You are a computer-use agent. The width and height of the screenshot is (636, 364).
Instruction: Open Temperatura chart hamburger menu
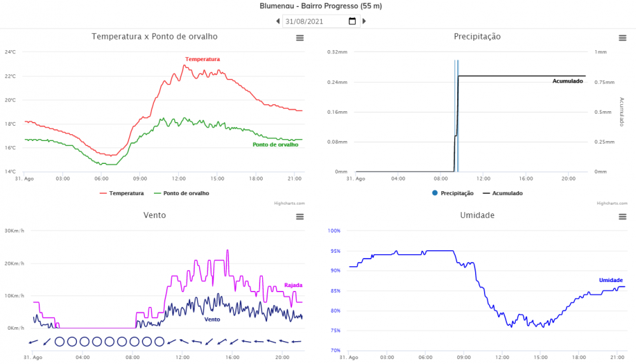coord(300,38)
